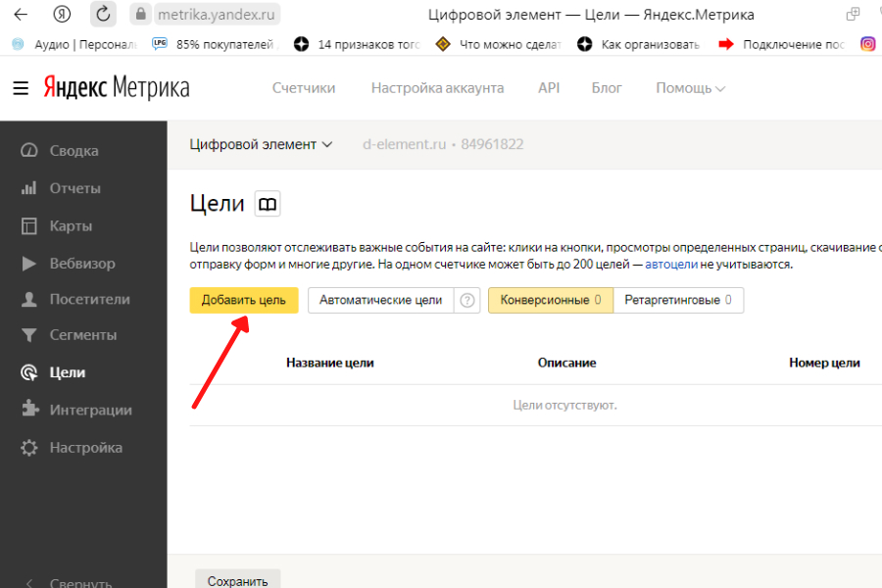Open the Помощь dropdown menu
This screenshot has width=882, height=588.
690,88
